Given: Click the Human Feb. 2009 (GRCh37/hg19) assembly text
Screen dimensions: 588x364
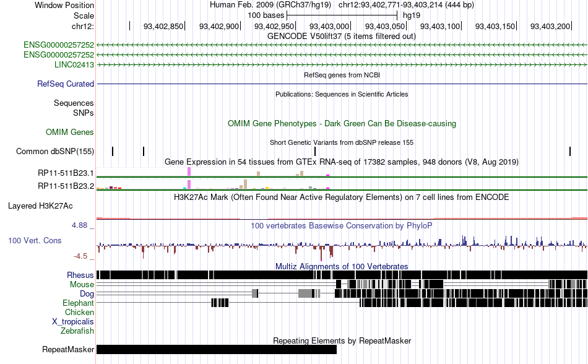Looking at the screenshot, I should click(270, 5).
